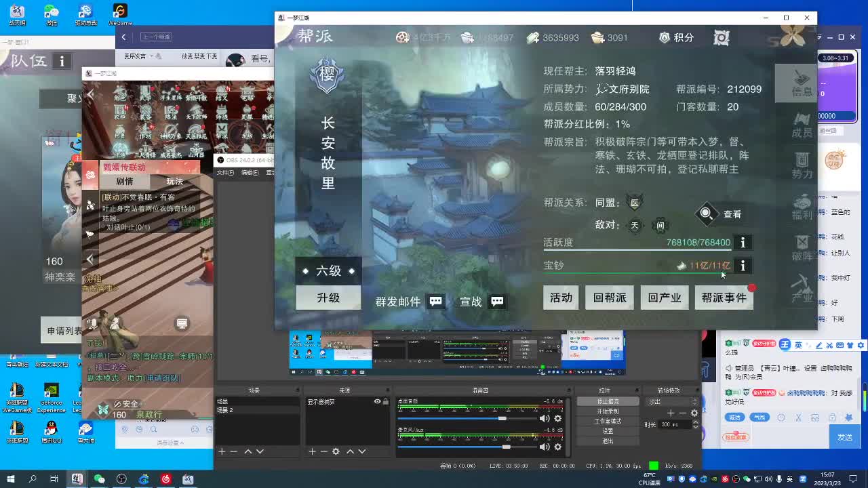The width and height of the screenshot is (868, 488).
Task: Open the 宣战 declare war chat icon
Action: pyautogui.click(x=497, y=301)
